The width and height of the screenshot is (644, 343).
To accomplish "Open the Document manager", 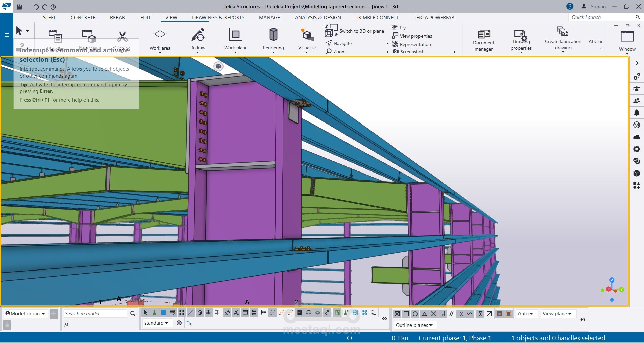I will (x=484, y=40).
